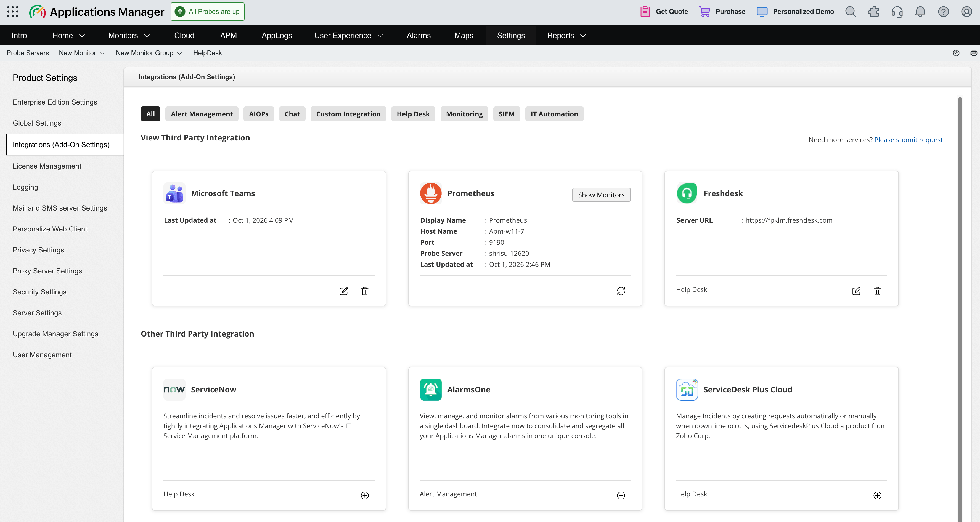Filter by SIEM category
Screen dimensions: 980x522
pyautogui.click(x=506, y=114)
